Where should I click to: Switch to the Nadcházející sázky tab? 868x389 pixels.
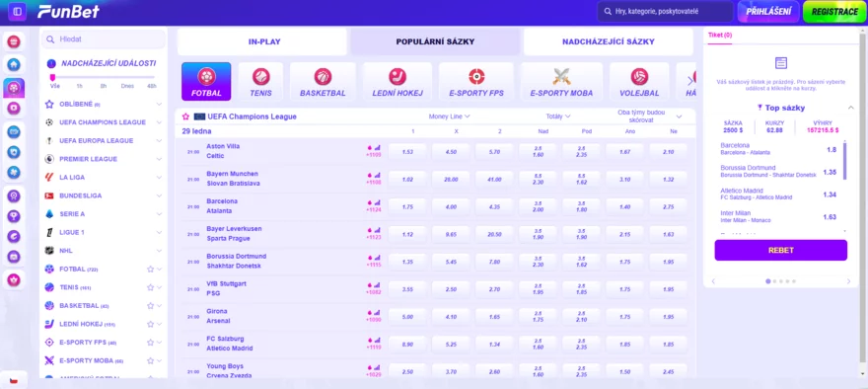[609, 41]
